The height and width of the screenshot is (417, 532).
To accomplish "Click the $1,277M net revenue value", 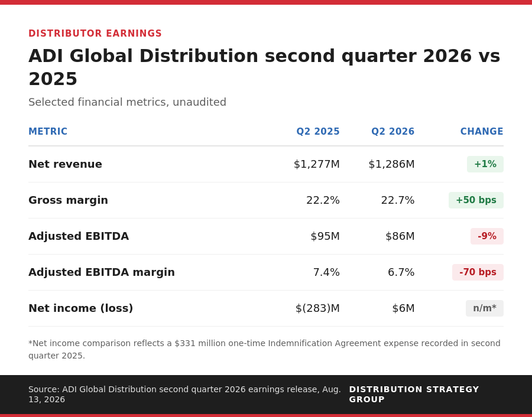I will 317,164.
